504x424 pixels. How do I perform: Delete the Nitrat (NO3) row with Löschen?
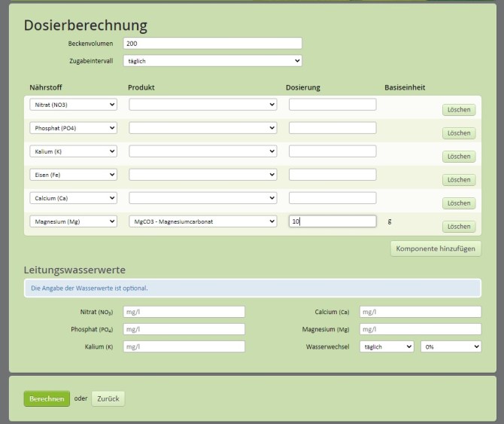tap(458, 110)
